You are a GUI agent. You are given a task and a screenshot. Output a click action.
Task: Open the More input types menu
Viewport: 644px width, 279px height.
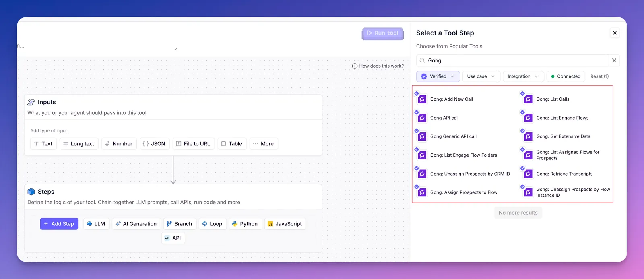[x=263, y=144]
